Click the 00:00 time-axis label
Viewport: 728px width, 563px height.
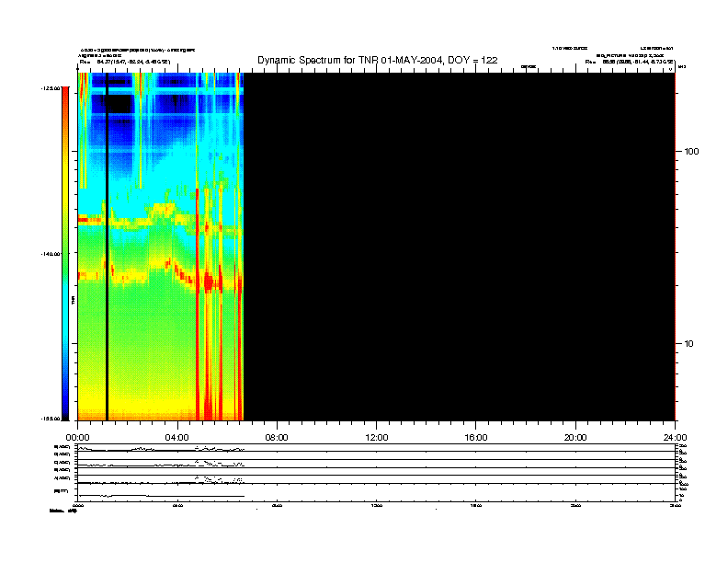77,438
